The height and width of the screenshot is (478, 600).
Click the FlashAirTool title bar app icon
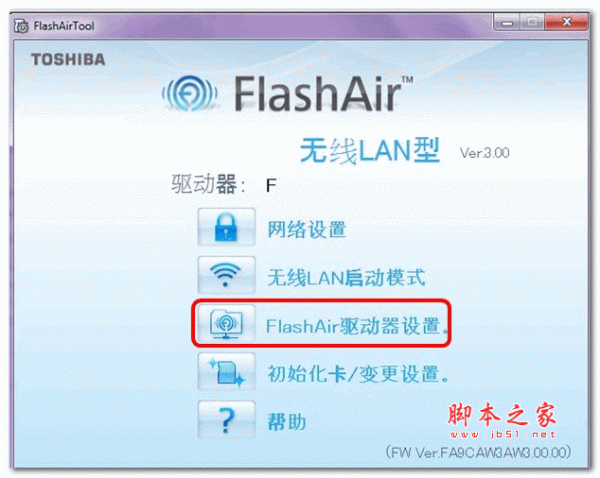21,26
